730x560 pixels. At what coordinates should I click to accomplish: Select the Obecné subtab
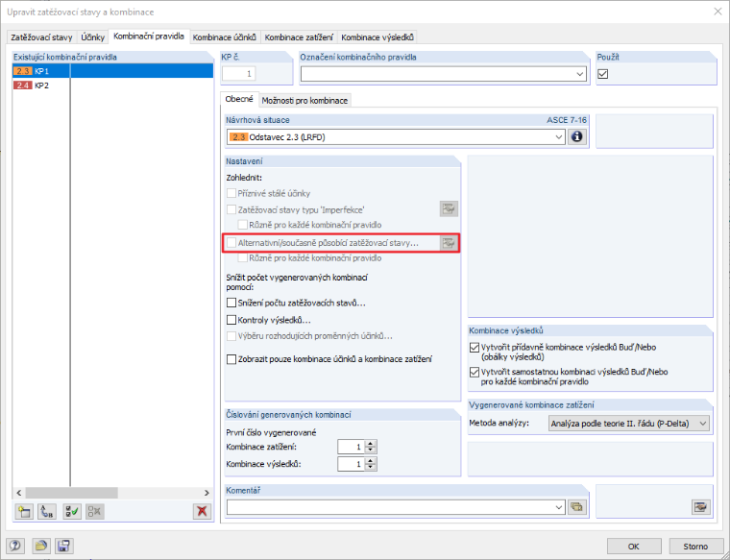(x=239, y=99)
